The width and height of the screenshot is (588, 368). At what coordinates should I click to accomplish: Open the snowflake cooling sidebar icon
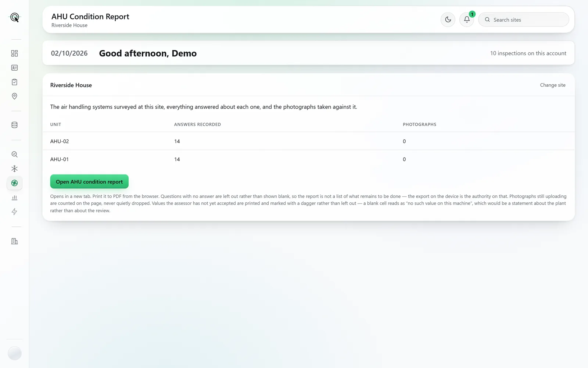(14, 169)
